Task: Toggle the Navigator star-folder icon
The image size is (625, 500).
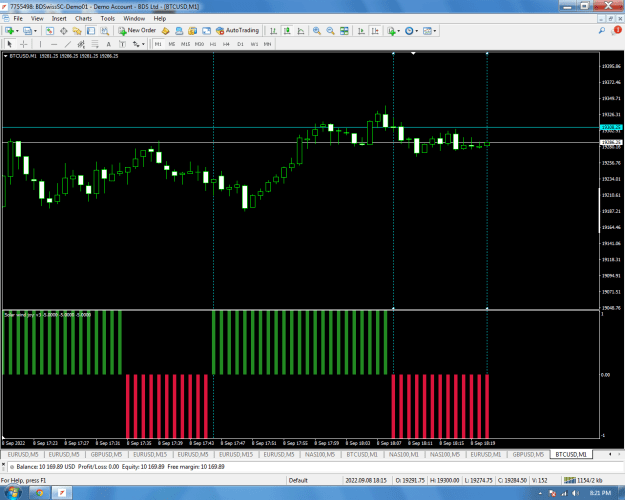Action: (x=77, y=31)
